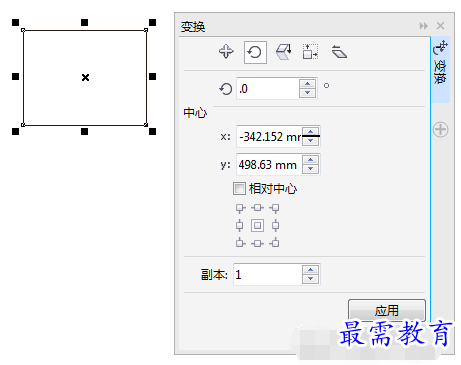Viewport: 461px width, 365px height.
Task: Select the Scale and Mirror transform icon
Action: pyautogui.click(x=284, y=52)
